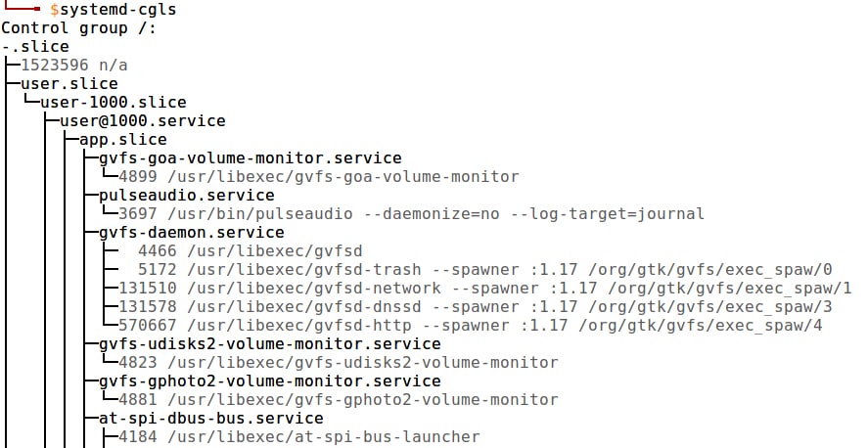Click the at-spi-dbus-bus.service unit

click(211, 419)
